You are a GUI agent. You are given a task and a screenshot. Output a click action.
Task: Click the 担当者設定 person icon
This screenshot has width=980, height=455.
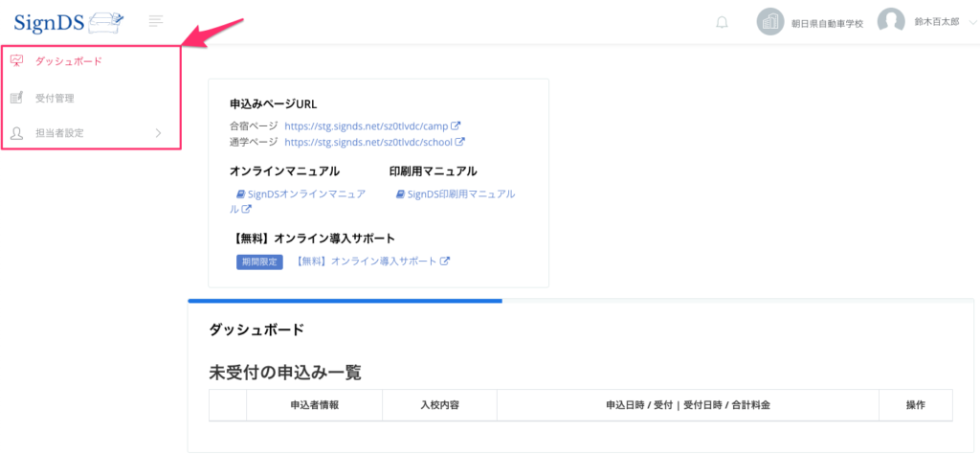pos(16,133)
